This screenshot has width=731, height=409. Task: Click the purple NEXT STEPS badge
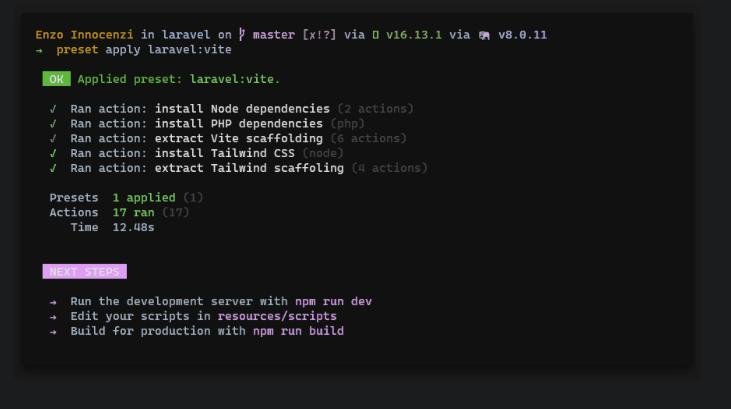pyautogui.click(x=84, y=272)
